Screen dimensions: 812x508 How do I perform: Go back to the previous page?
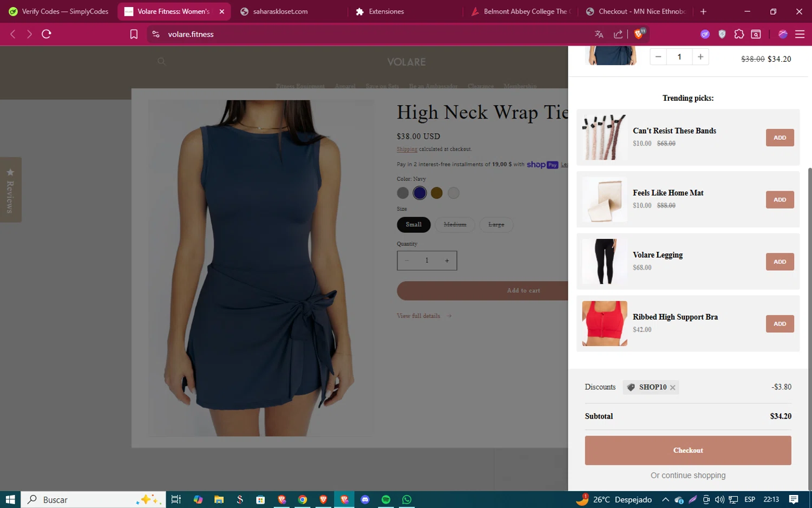pos(13,34)
